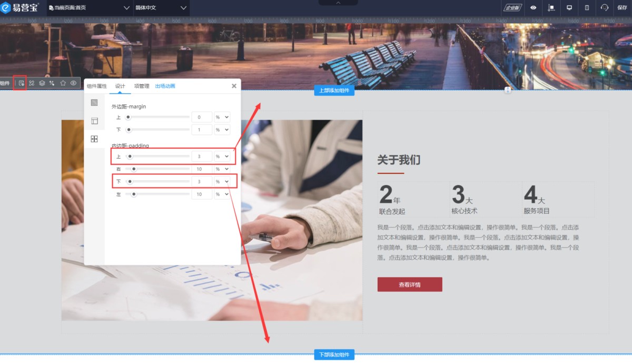This screenshot has width=632, height=364.
Task: Collapse the top bar with the chevron handle
Action: point(338,3)
